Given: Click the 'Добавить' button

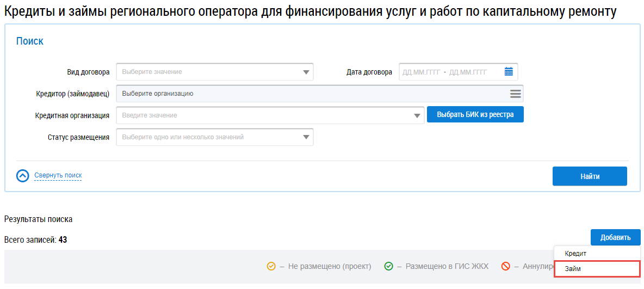Looking at the screenshot, I should pos(615,237).
